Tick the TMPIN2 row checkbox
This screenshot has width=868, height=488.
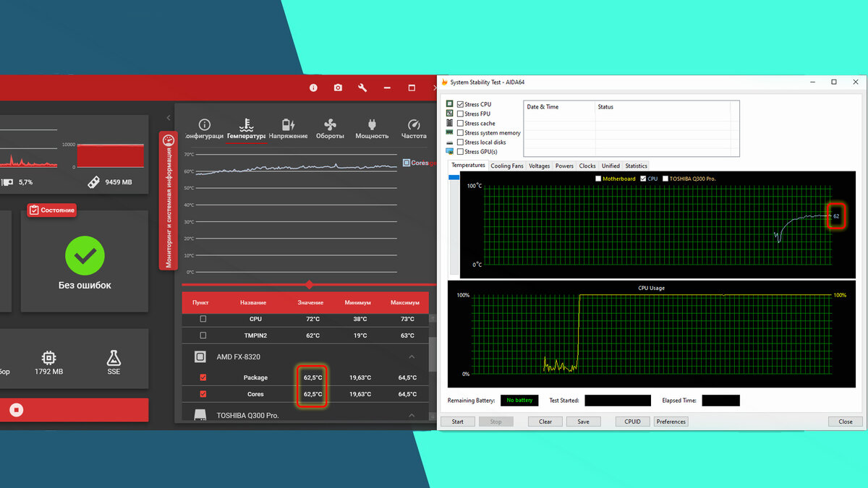point(203,335)
